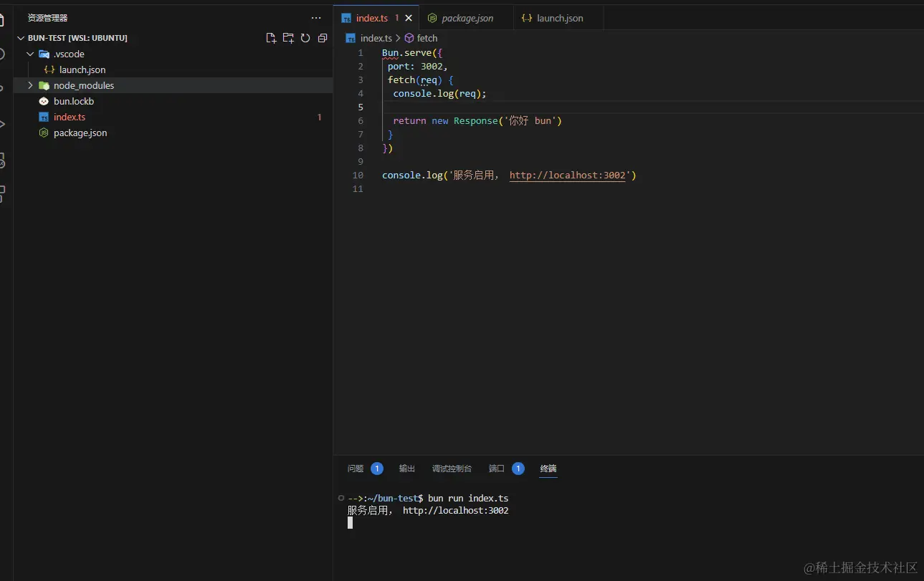Collapse the .vscode folder chevron
924x581 pixels.
(30, 54)
